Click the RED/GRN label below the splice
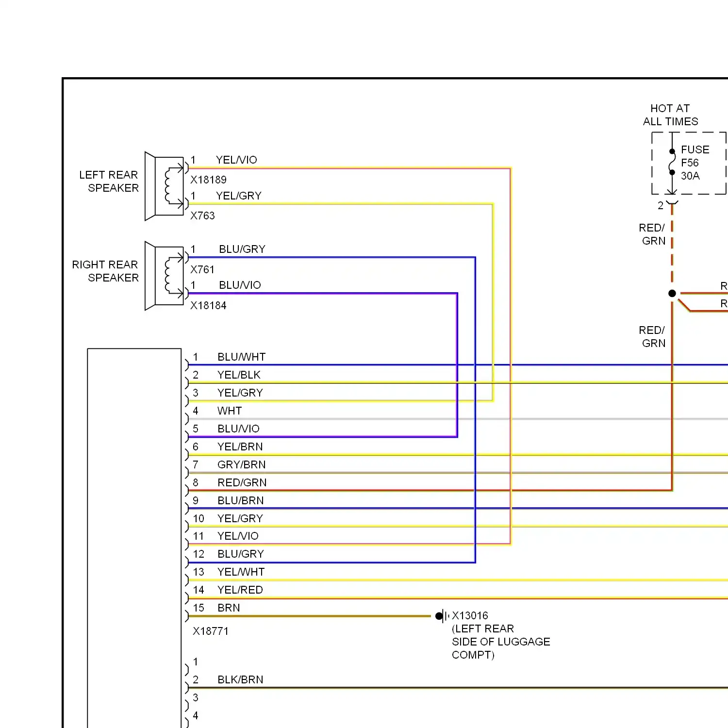The image size is (728, 728). [652, 336]
